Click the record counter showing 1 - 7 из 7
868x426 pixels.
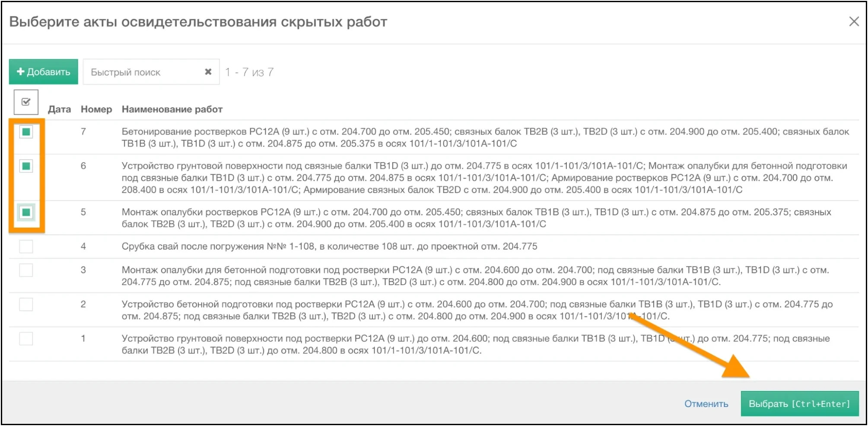(250, 71)
